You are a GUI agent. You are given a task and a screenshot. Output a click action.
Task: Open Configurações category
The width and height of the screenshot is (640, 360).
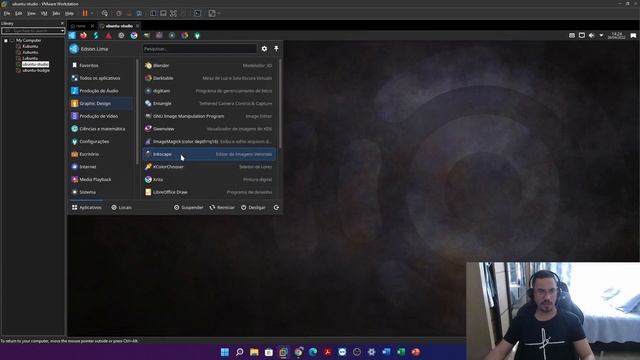tap(101, 141)
